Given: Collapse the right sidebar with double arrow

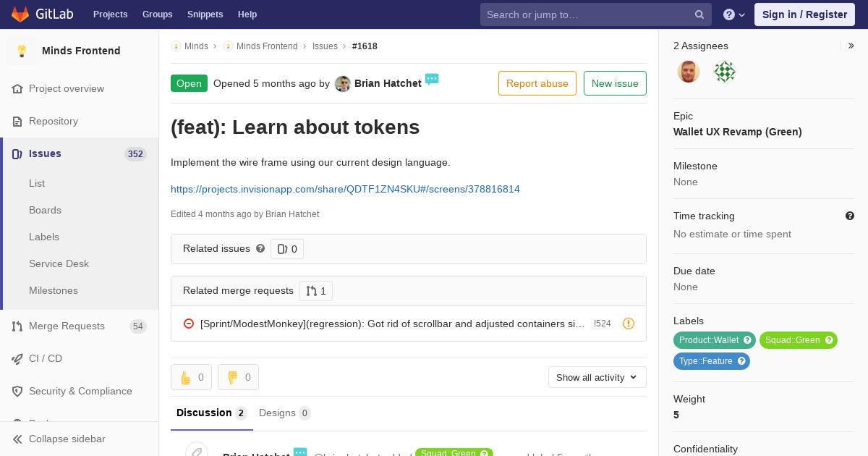Looking at the screenshot, I should (851, 46).
